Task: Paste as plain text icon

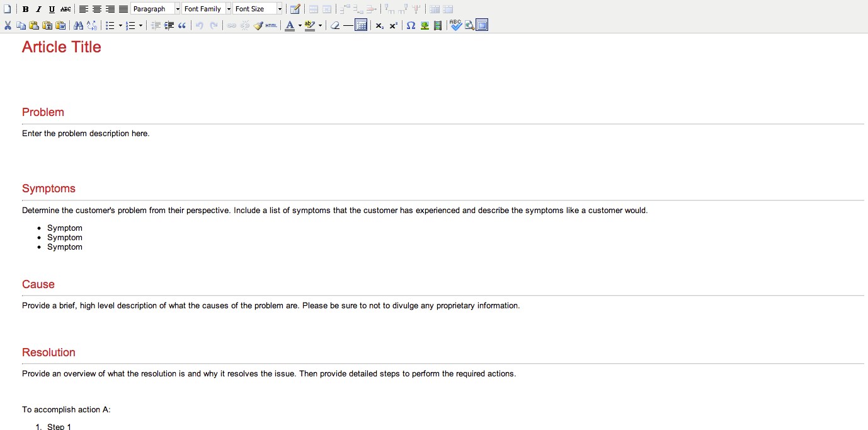Action: click(47, 25)
